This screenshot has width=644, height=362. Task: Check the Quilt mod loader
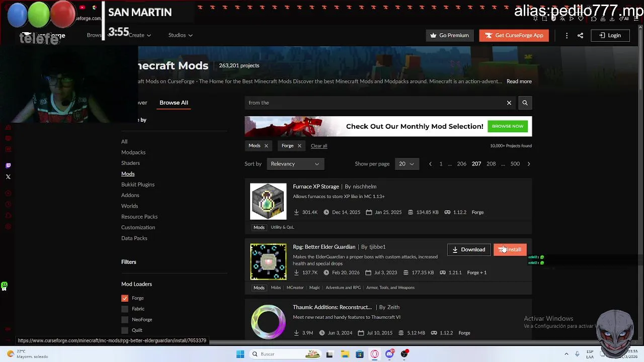point(125,330)
